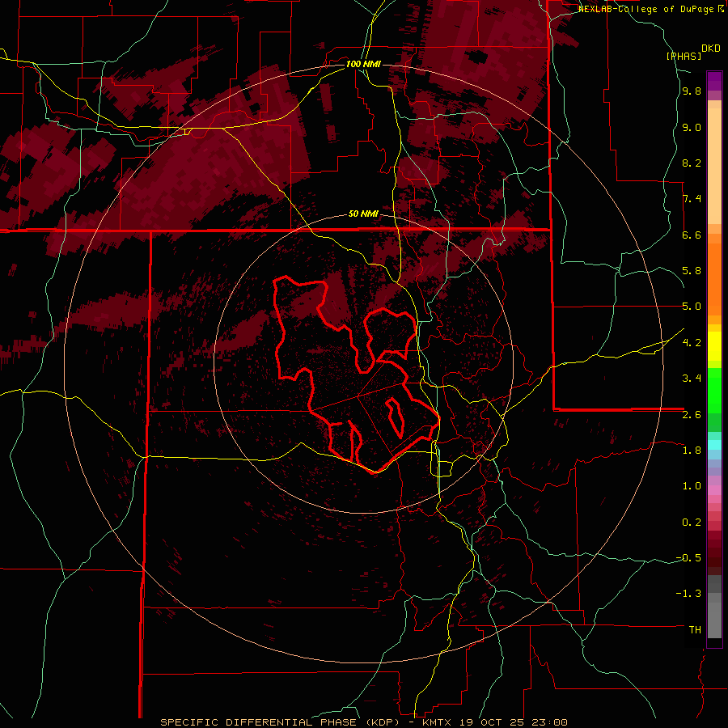The width and height of the screenshot is (728, 728).
Task: Click the 3.4 value on the scale
Action: pyautogui.click(x=692, y=379)
